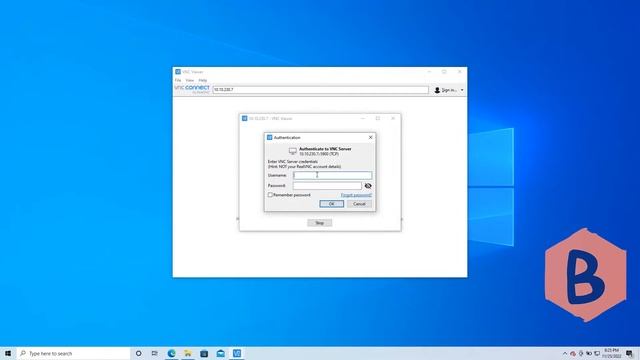The image size is (640, 360).
Task: Open Cortana from the taskbar
Action: click(x=138, y=353)
